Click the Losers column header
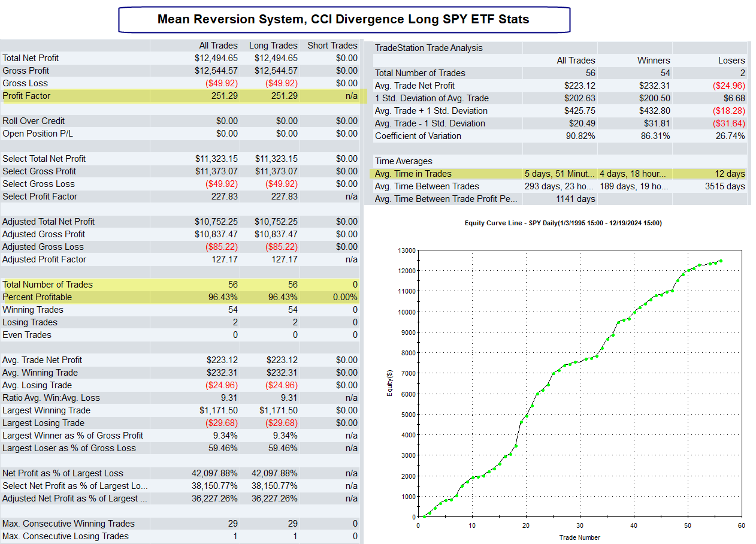The image size is (756, 544). [731, 61]
